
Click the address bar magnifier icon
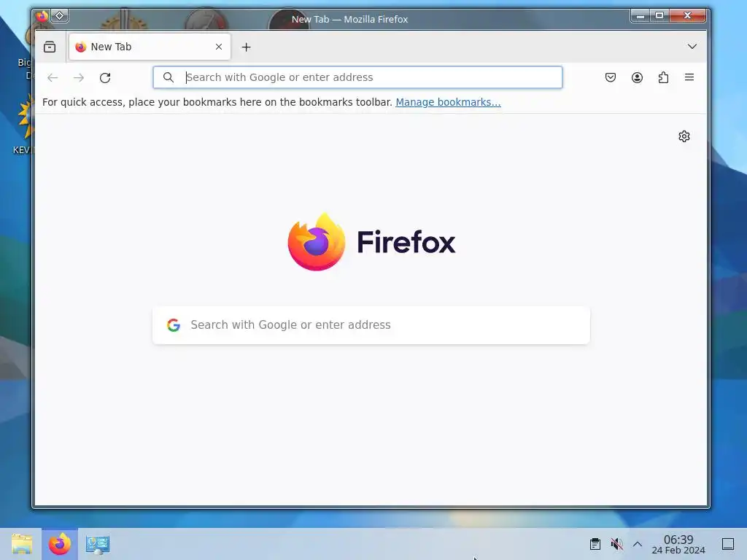click(169, 77)
